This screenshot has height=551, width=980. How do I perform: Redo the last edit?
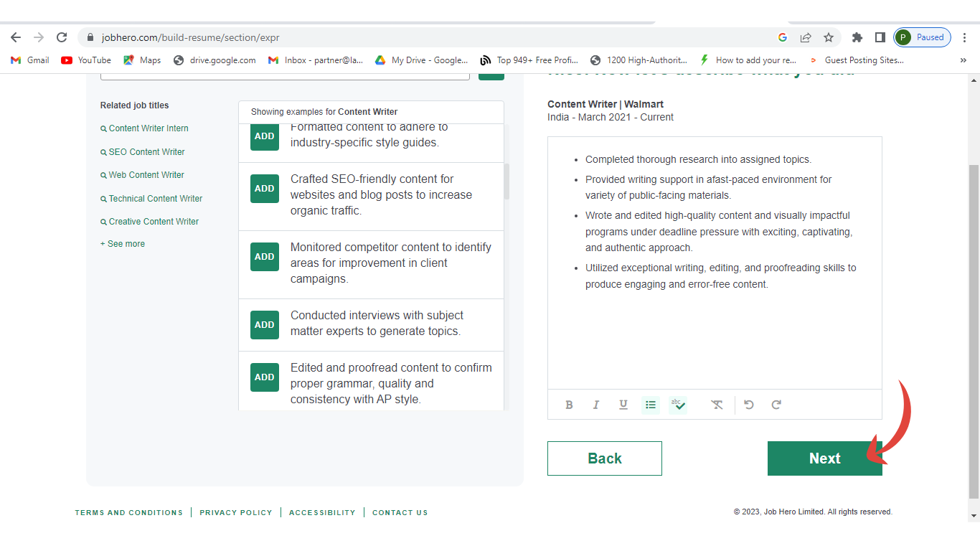pyautogui.click(x=776, y=405)
